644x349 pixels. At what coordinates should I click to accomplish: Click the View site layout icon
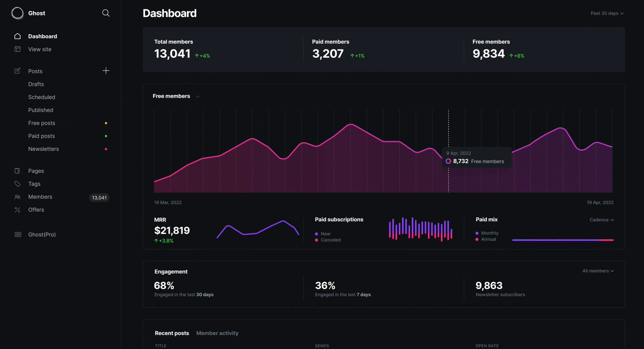pos(17,49)
